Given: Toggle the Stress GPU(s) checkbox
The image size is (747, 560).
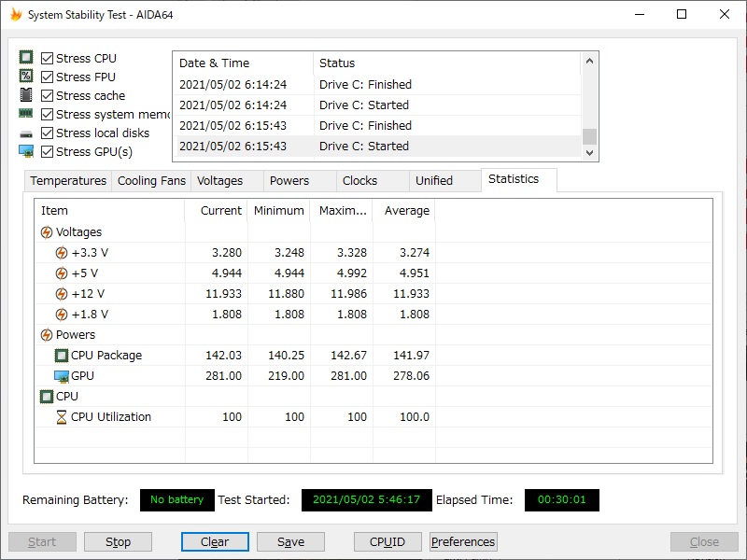Looking at the screenshot, I should pos(48,151).
